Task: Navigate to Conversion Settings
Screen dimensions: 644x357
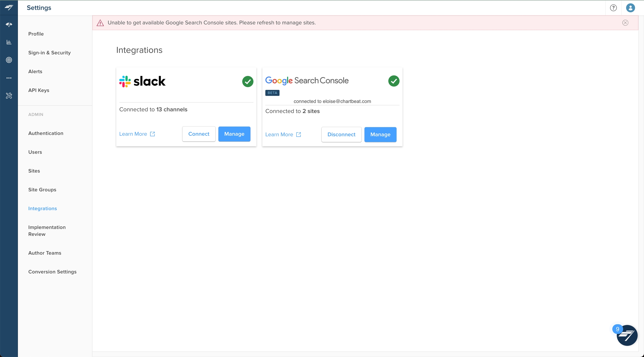Action: [52, 272]
